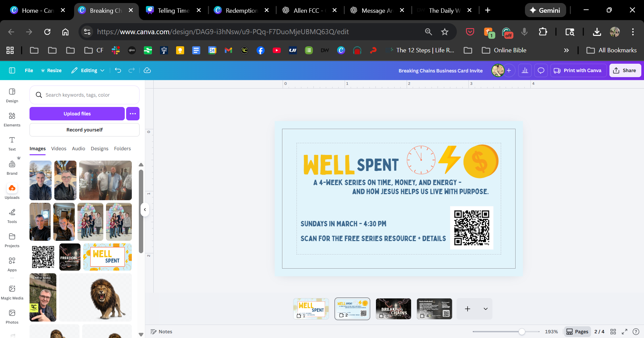Screen dimensions: 644x338
Task: Open the analytics bar chart icon
Action: (x=525, y=70)
